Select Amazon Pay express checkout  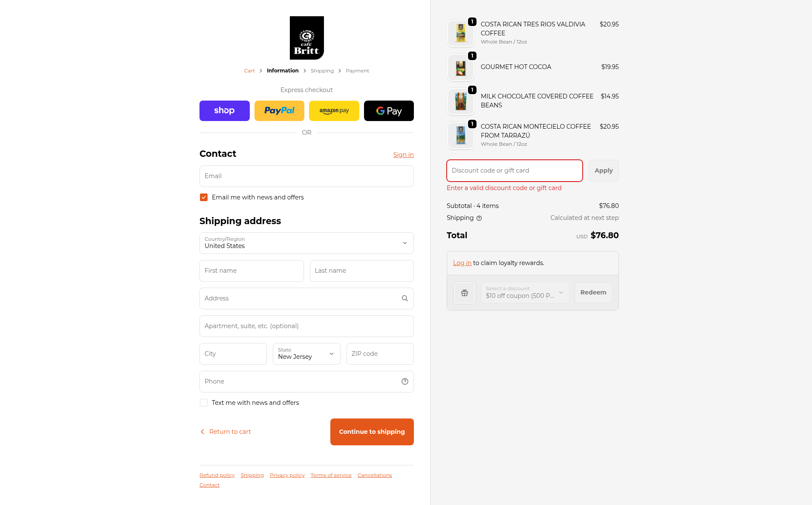(x=334, y=111)
